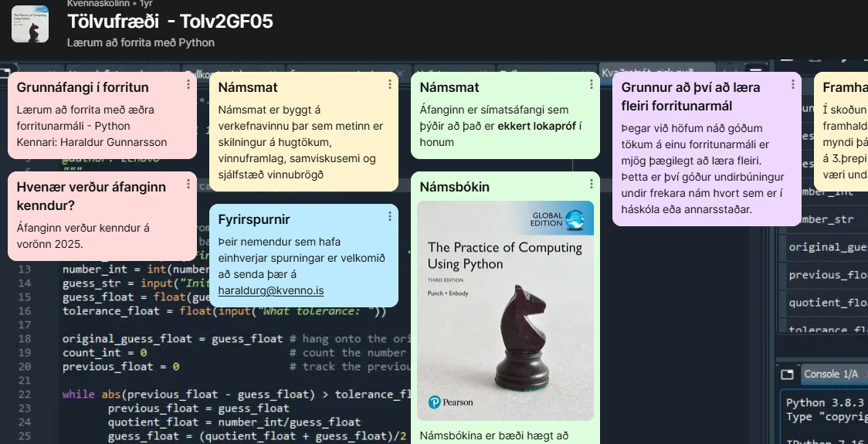Open the Python textbook cover image
This screenshot has height=444, width=868.
click(505, 310)
